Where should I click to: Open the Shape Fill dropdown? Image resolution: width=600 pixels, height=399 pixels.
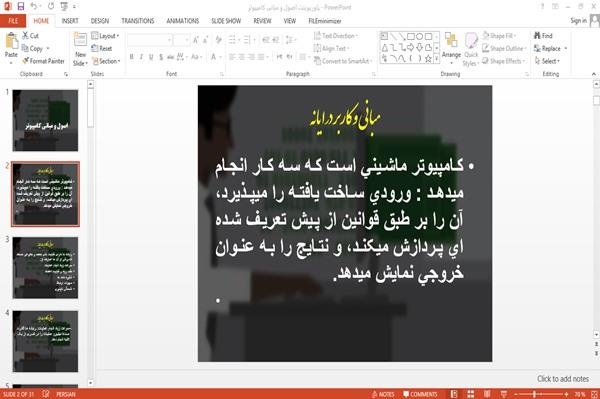click(499, 36)
